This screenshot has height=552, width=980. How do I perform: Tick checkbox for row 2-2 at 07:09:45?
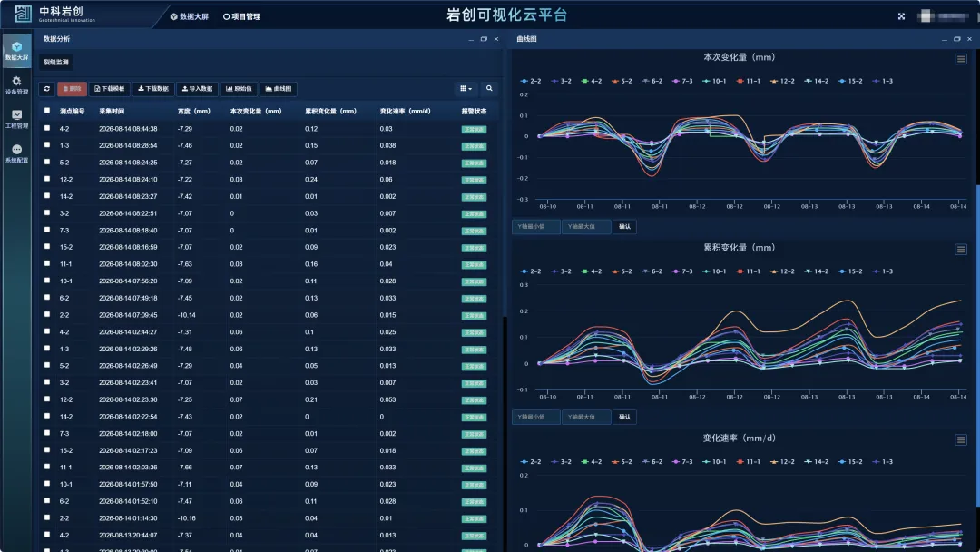point(47,314)
